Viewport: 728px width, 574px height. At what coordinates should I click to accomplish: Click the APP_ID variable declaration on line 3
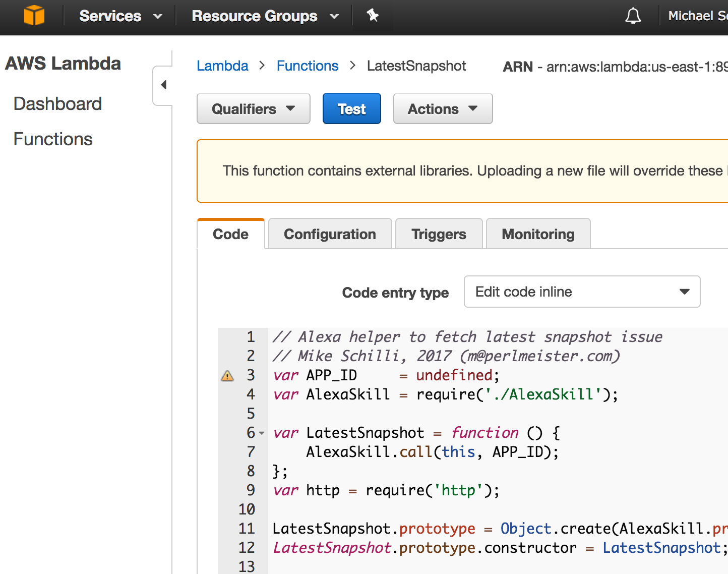click(386, 375)
